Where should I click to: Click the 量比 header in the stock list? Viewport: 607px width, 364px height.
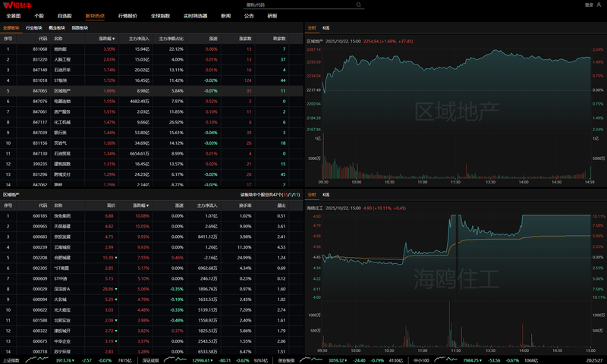tap(281, 206)
